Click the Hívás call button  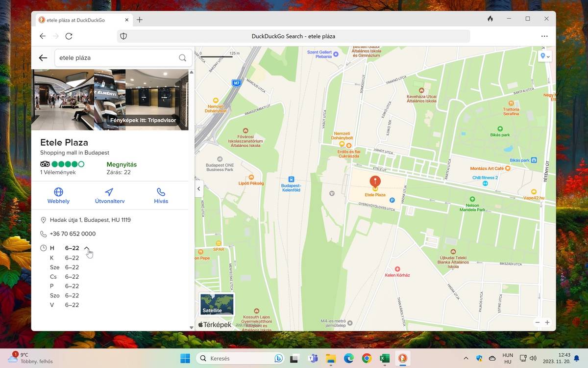(161, 195)
